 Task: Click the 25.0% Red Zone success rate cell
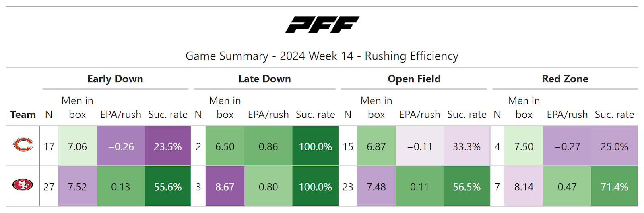point(614,146)
